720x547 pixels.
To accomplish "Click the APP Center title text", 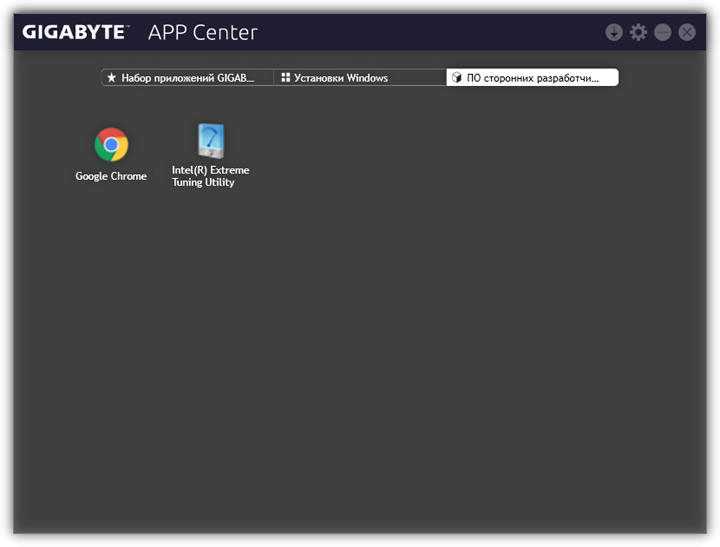I will point(202,33).
